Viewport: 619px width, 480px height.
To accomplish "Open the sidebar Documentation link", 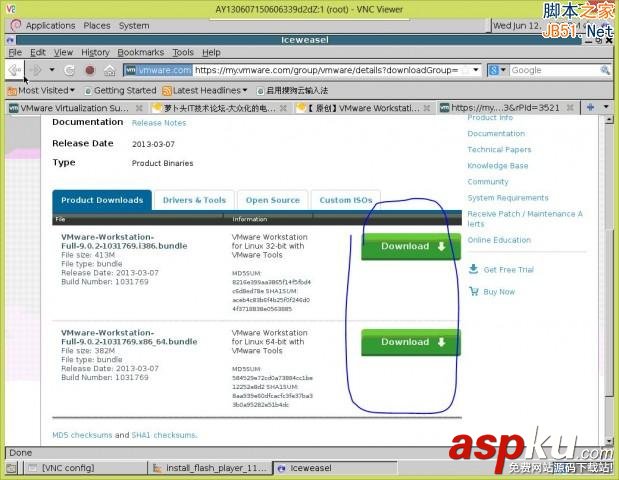I will pyautogui.click(x=496, y=134).
